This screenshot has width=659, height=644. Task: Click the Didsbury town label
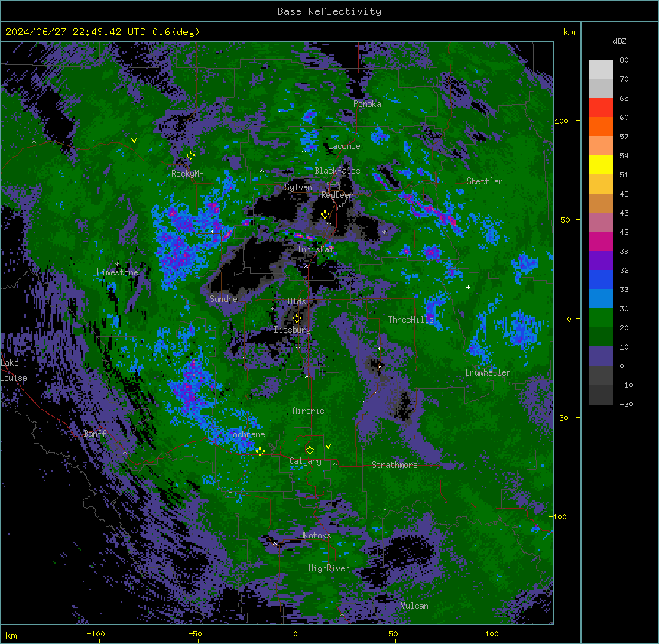[293, 330]
